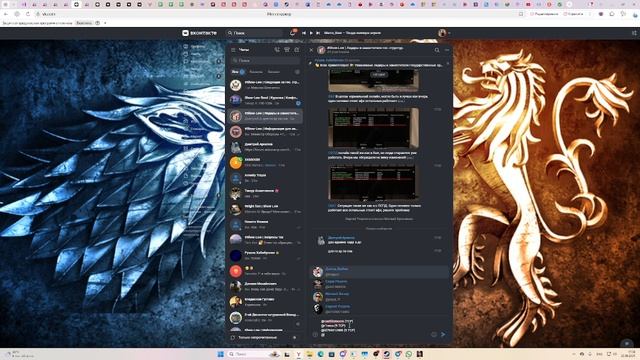The height and width of the screenshot is (360, 640).
Task: Open Steam from the taskbar
Action: [x=387, y=354]
